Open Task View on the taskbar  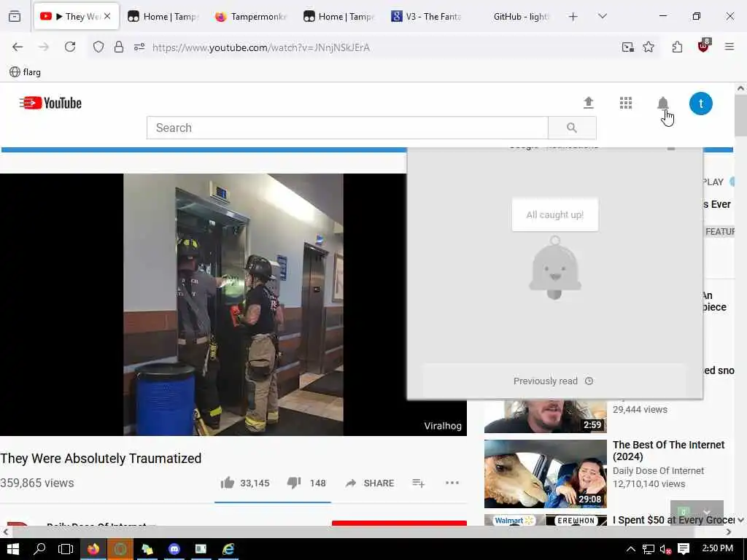[x=65, y=549]
